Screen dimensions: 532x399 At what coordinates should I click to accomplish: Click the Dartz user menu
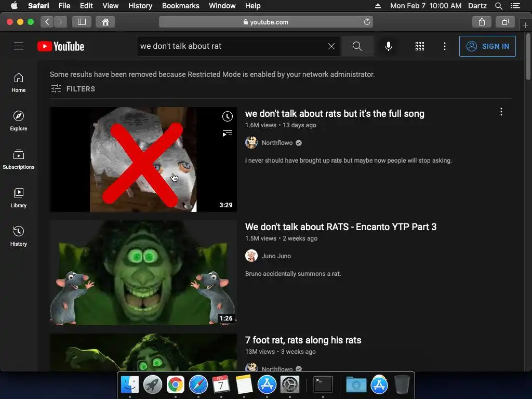click(x=477, y=6)
